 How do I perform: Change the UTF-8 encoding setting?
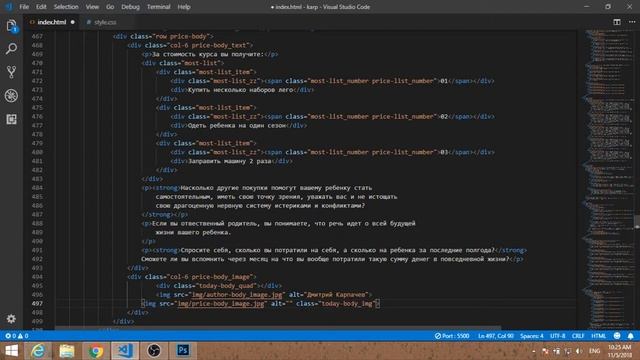pos(558,336)
